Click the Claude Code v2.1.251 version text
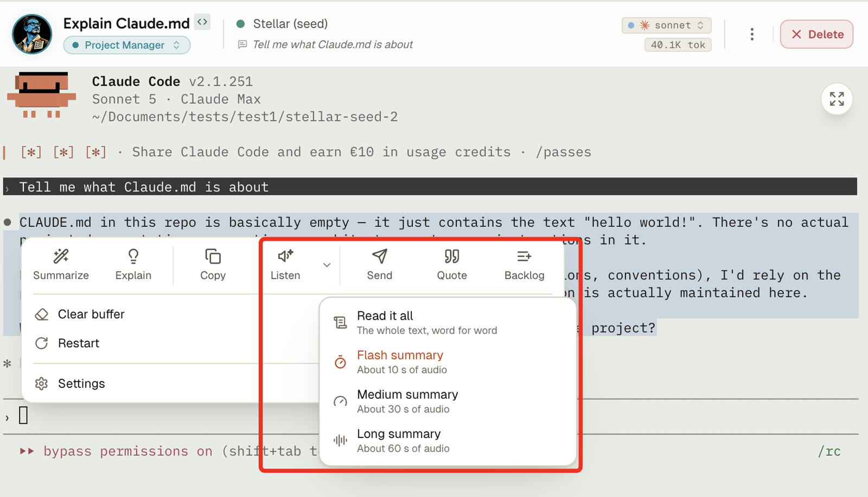The height and width of the screenshot is (497, 868). click(x=172, y=81)
